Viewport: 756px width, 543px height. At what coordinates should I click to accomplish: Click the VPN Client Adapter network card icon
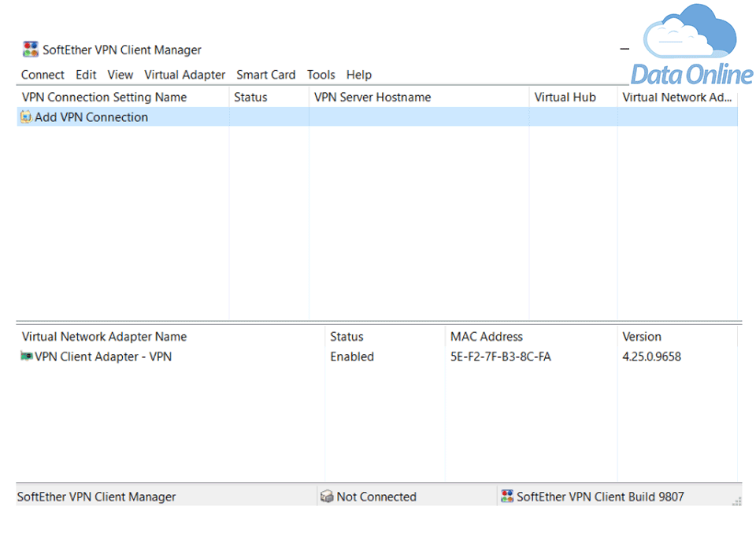27,356
